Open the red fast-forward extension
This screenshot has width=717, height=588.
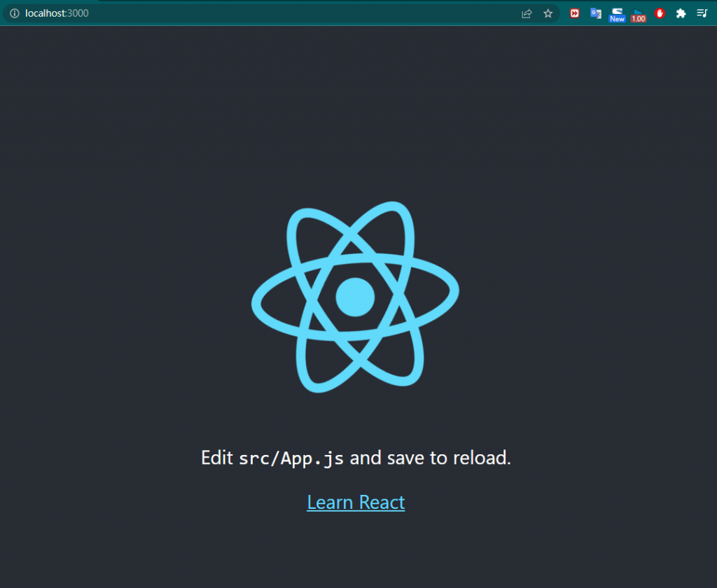coord(574,13)
